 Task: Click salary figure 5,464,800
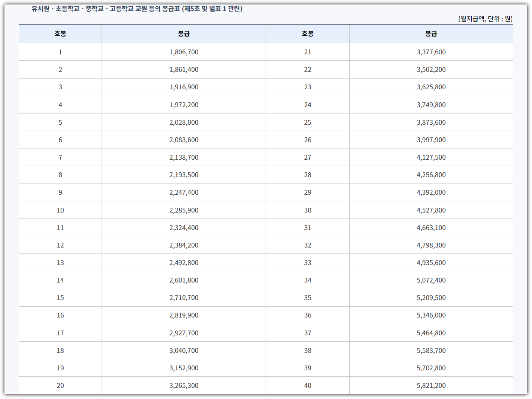431,333
